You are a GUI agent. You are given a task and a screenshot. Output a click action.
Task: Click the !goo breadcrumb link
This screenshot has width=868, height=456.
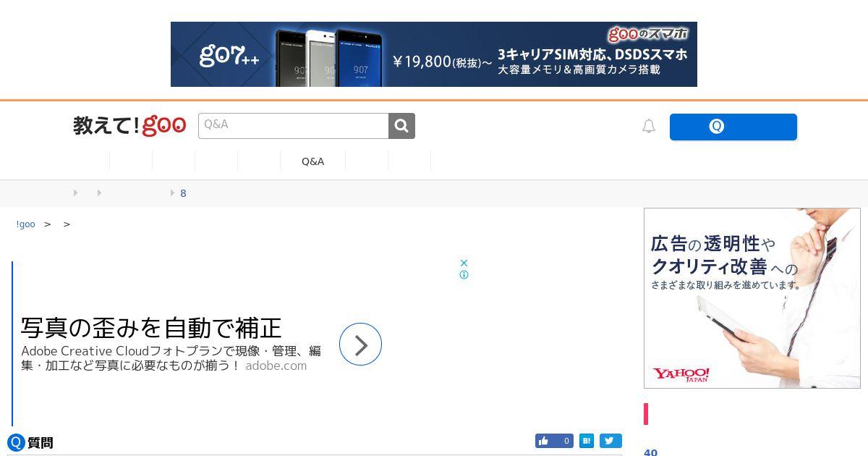tap(26, 224)
